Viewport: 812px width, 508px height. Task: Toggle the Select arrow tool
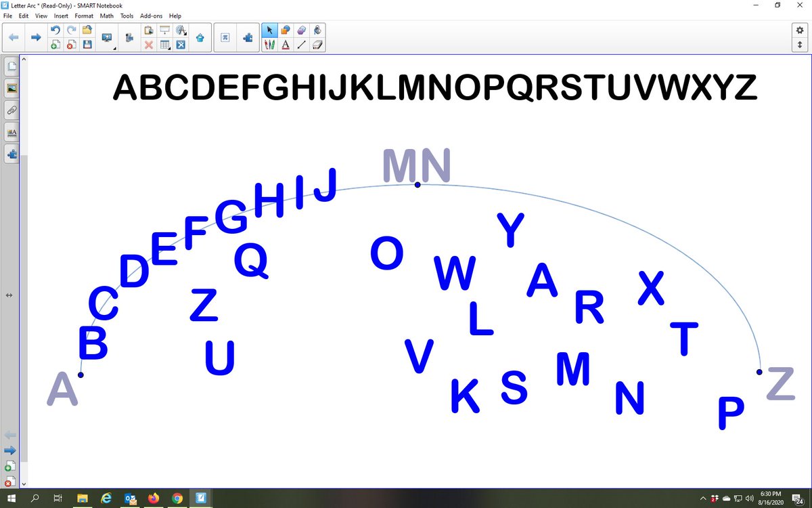click(x=269, y=30)
